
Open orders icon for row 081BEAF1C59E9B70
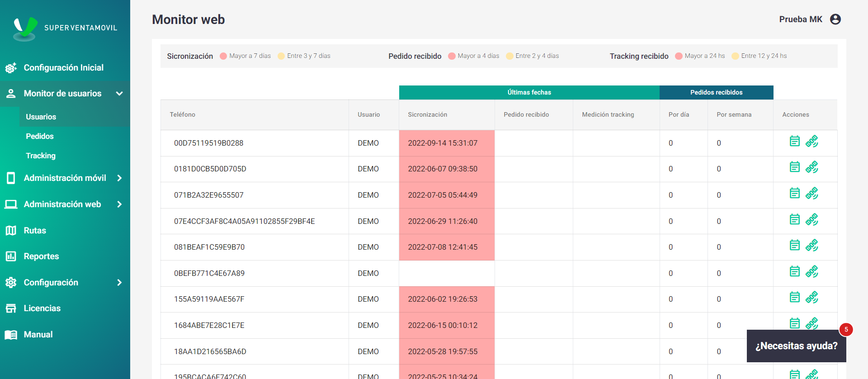(x=795, y=245)
